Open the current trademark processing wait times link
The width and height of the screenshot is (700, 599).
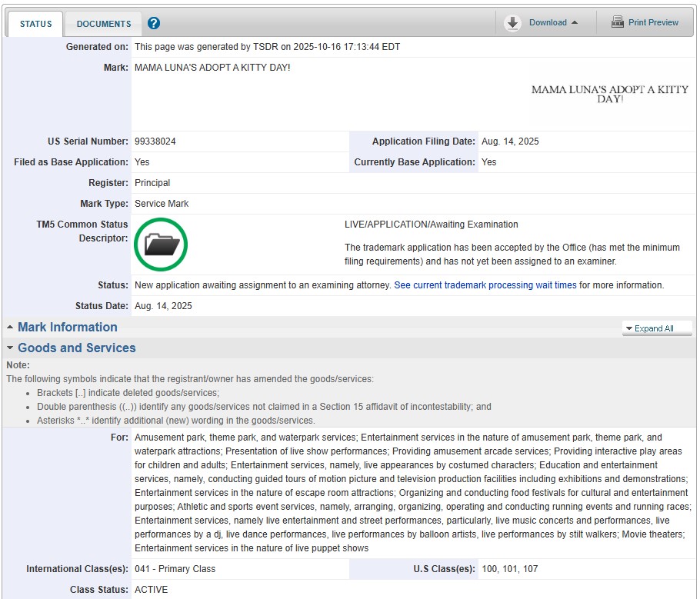(485, 285)
